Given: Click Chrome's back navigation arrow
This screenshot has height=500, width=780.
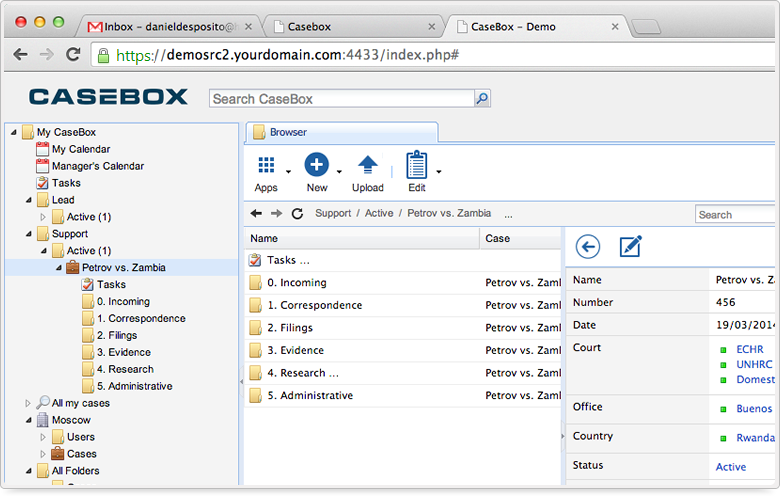Looking at the screenshot, I should point(20,54).
